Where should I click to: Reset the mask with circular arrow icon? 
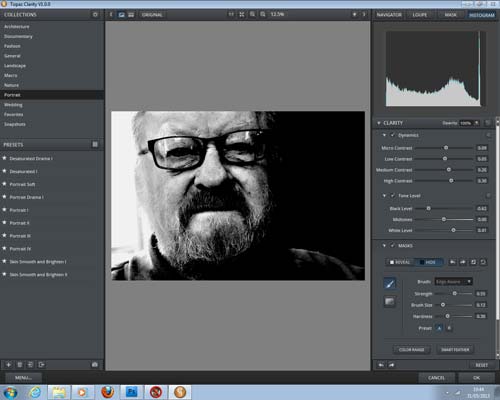(x=483, y=262)
